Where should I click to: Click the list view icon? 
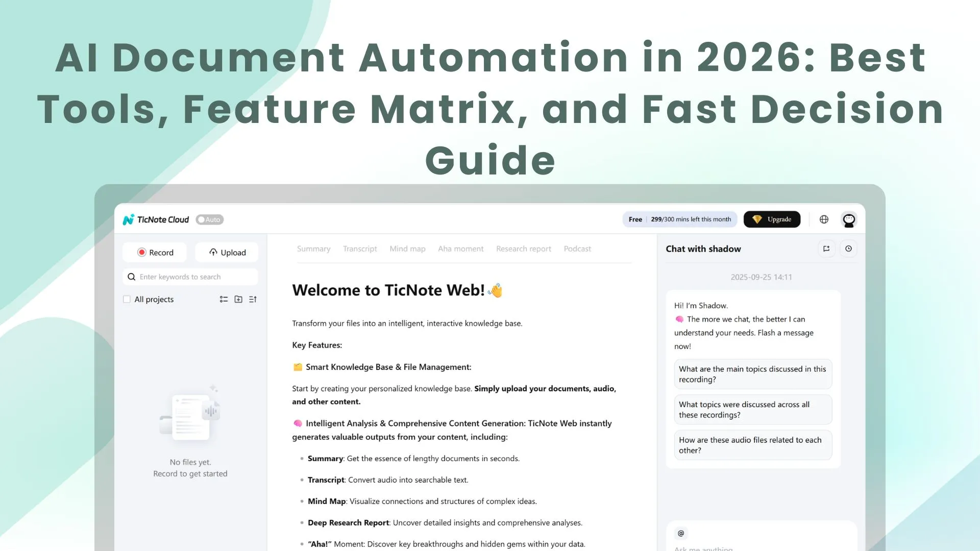coord(224,299)
